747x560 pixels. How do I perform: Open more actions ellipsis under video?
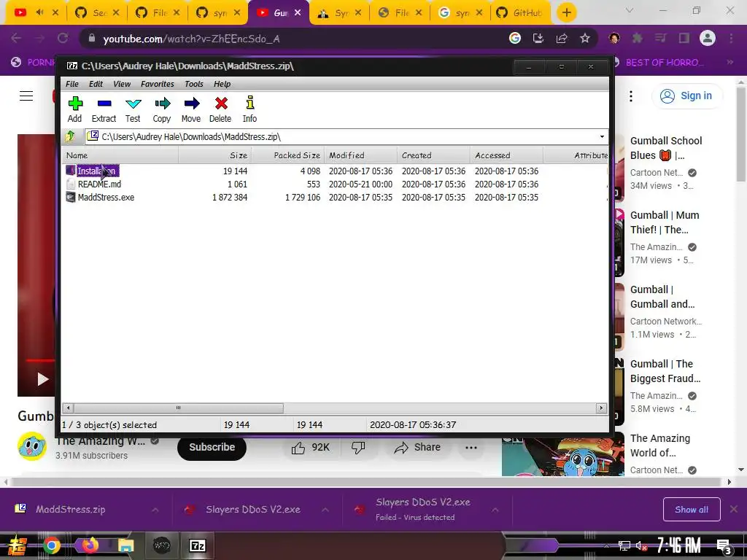[x=471, y=447]
